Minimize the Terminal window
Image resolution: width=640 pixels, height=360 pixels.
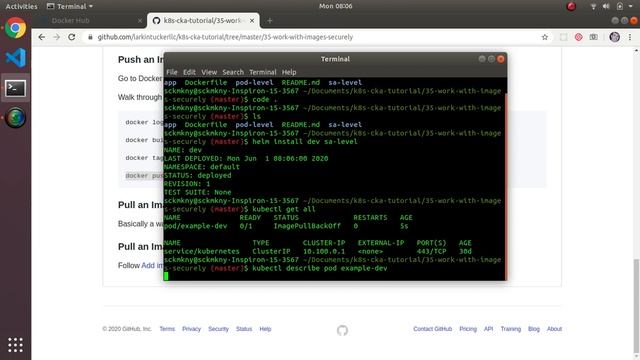pos(482,59)
